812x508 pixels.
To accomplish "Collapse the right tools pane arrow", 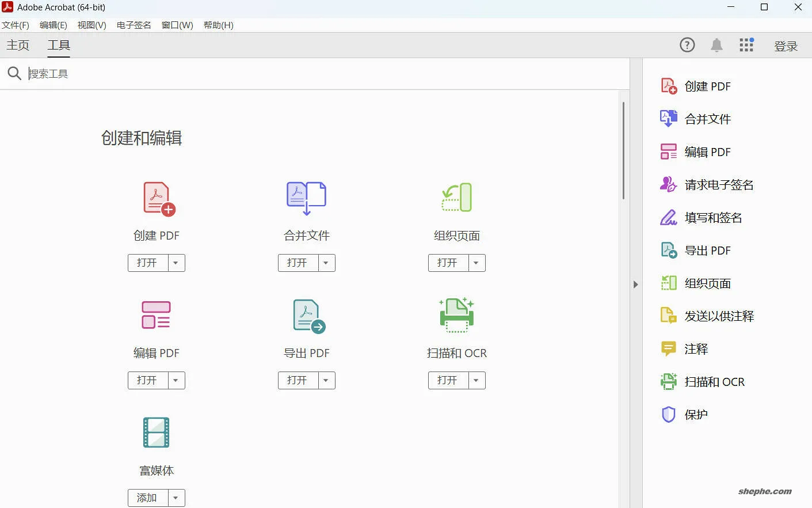I will tap(635, 285).
